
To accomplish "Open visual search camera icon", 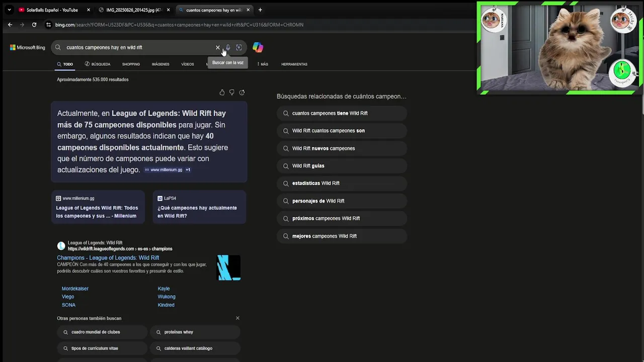I will [x=239, y=47].
